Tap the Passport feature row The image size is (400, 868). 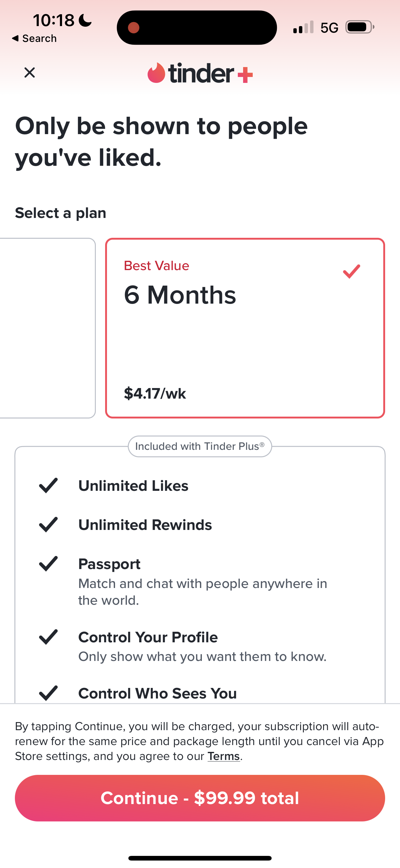coord(202,581)
